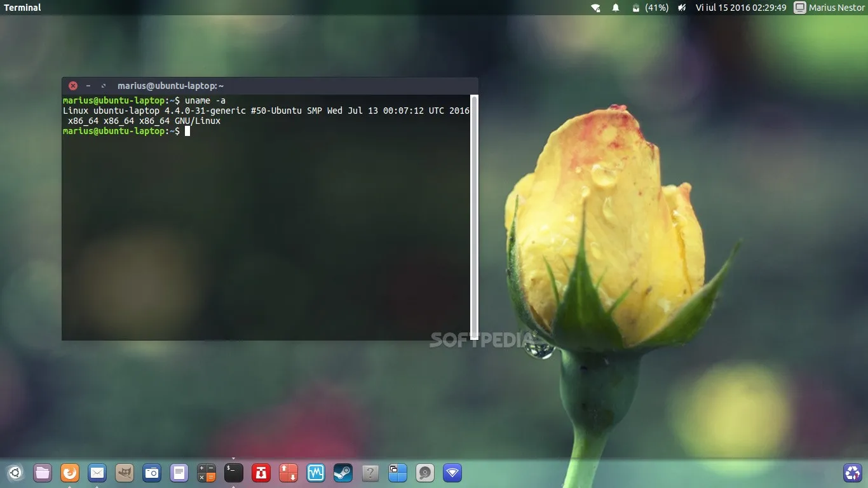The width and height of the screenshot is (868, 488).
Task: Open the Marius Nestor session menu
Action: [826, 8]
